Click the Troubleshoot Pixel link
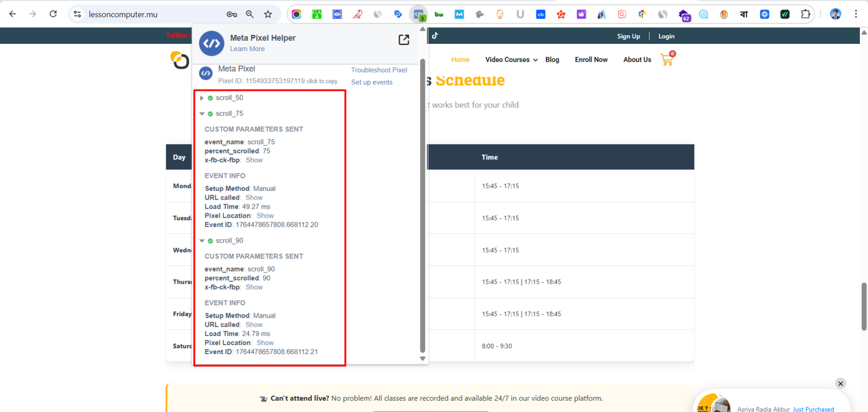Image resolution: width=868 pixels, height=412 pixels. tap(379, 70)
